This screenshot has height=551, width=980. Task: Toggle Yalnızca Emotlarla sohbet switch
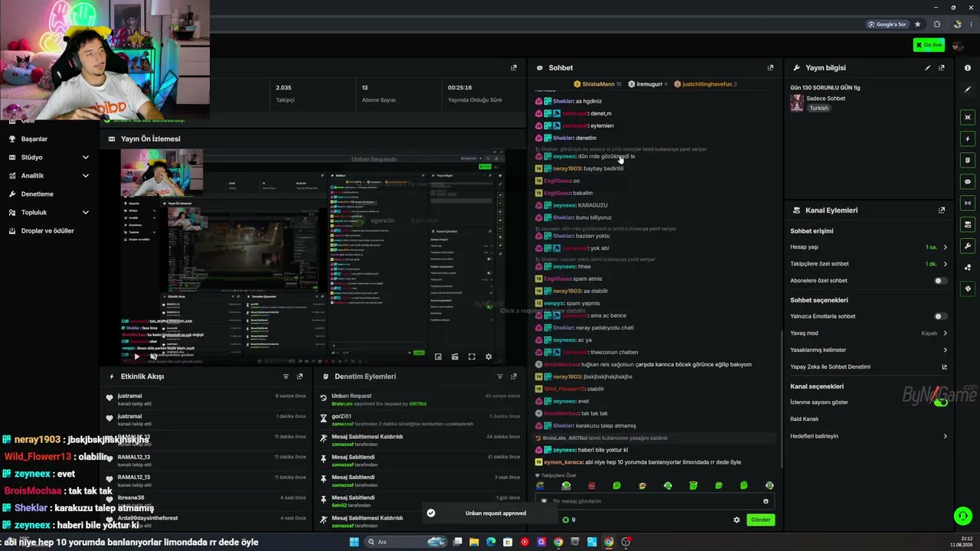point(940,316)
